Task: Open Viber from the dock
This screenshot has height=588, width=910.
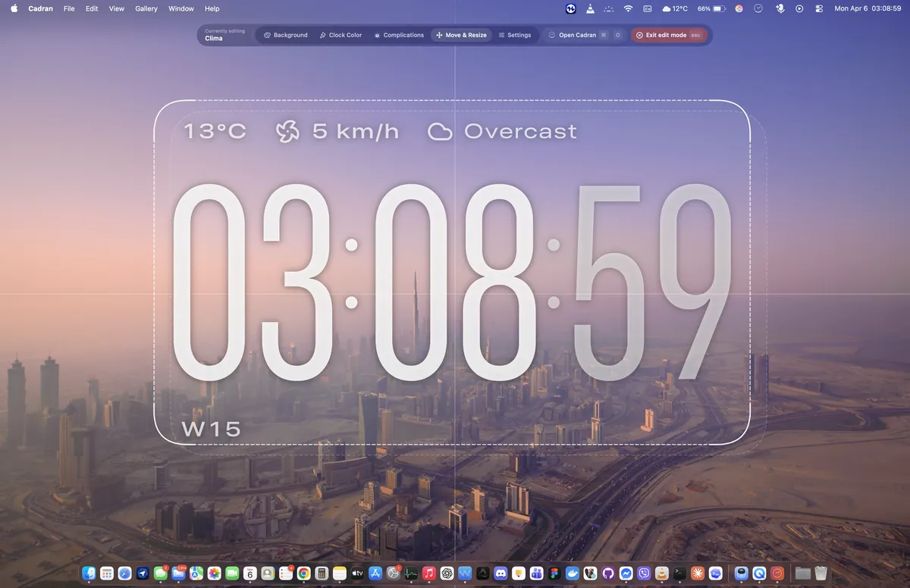Action: (x=644, y=574)
